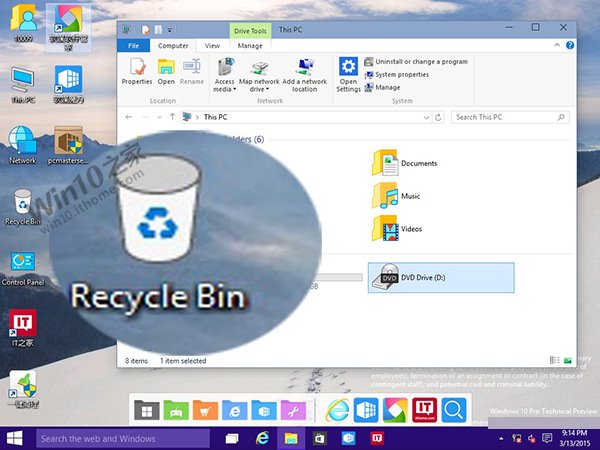Click Add a network location icon
600x450 pixels.
[x=304, y=72]
